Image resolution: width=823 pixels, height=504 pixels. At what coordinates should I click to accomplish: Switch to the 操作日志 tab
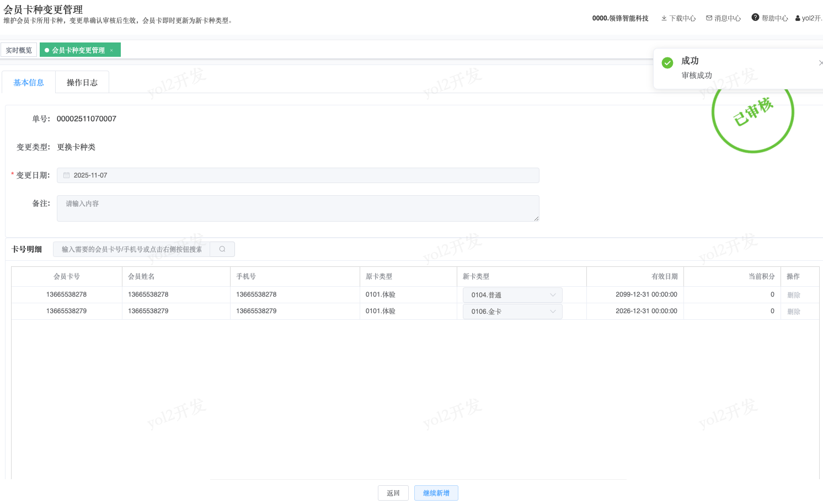[82, 82]
